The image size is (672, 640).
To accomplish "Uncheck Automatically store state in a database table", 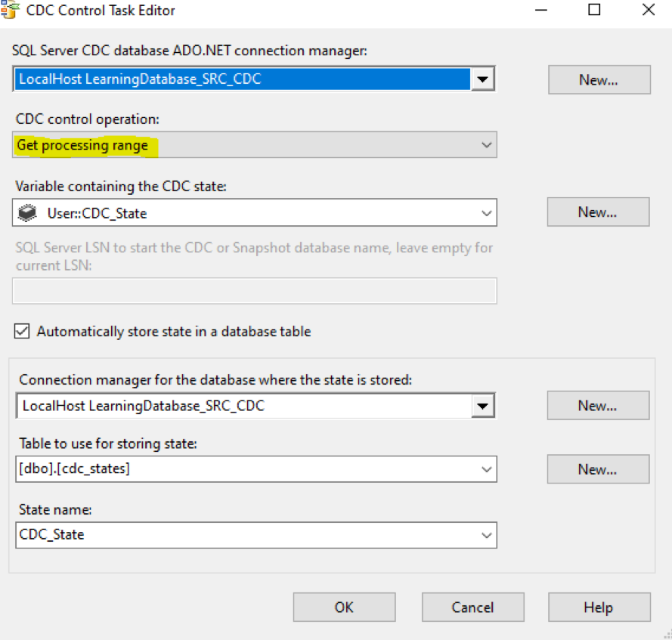I will (x=21, y=330).
